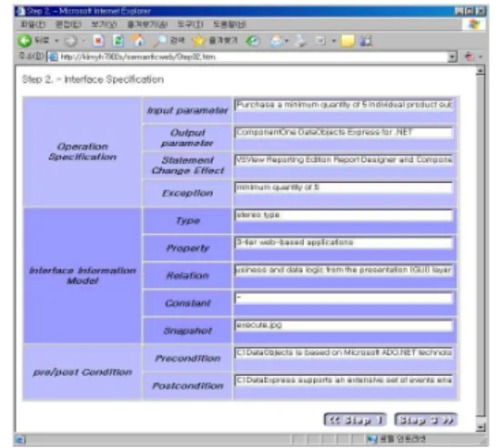Click the '<< Step 1' button
This screenshot has height=448, width=496.
tap(355, 420)
